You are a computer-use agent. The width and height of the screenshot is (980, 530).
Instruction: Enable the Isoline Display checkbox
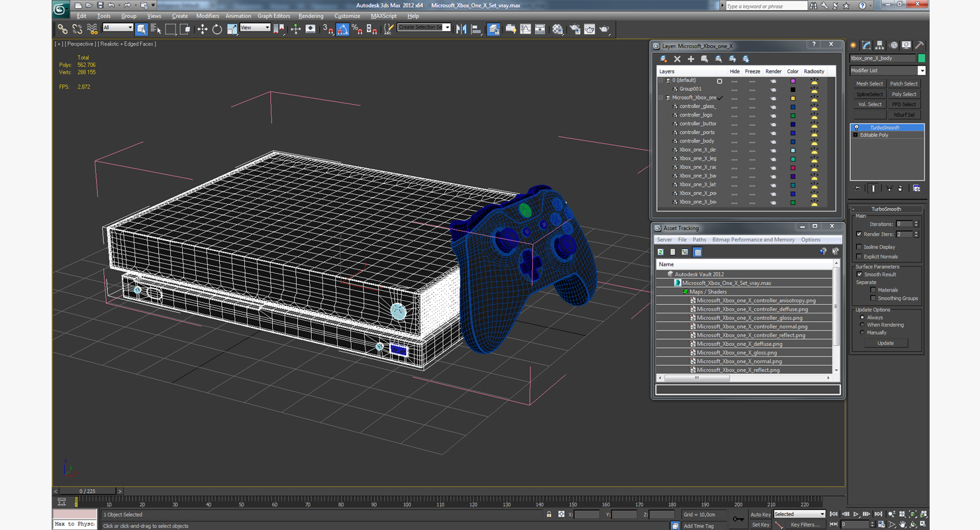[x=859, y=247]
